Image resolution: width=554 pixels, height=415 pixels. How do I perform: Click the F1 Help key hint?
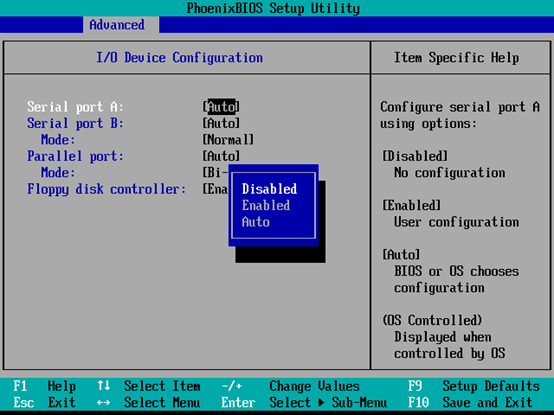45,386
